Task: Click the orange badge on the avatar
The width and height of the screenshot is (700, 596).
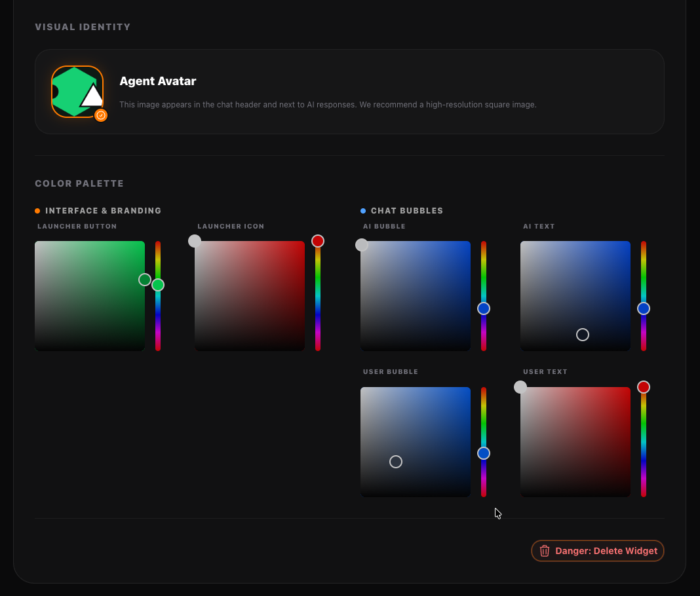Action: point(101,115)
